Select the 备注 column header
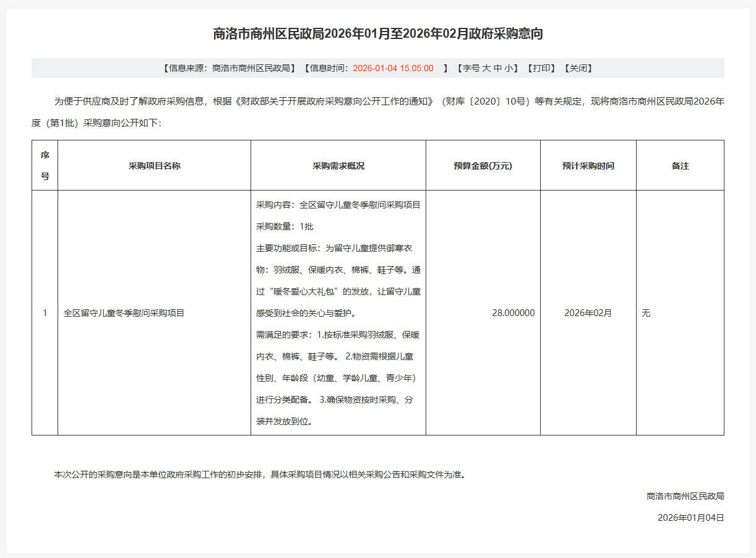 pyautogui.click(x=680, y=166)
